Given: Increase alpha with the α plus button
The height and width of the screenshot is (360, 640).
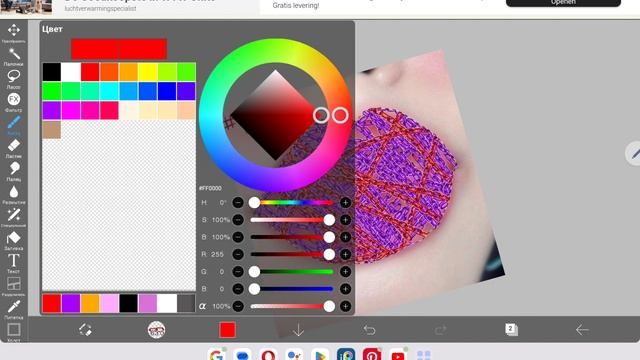Looking at the screenshot, I should tap(345, 306).
